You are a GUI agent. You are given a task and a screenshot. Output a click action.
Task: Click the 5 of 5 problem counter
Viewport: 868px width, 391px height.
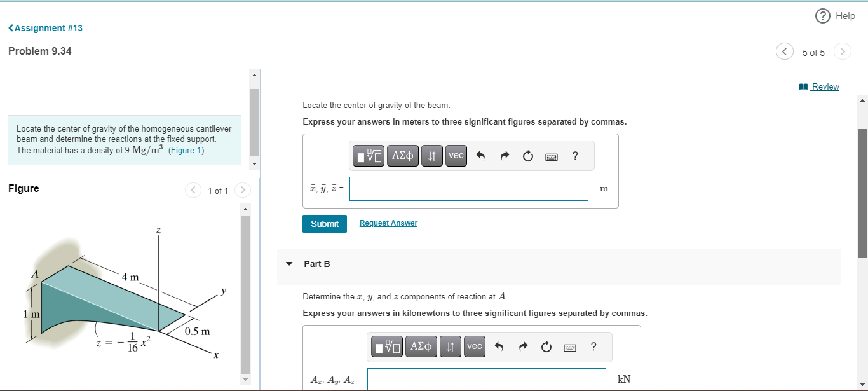813,53
